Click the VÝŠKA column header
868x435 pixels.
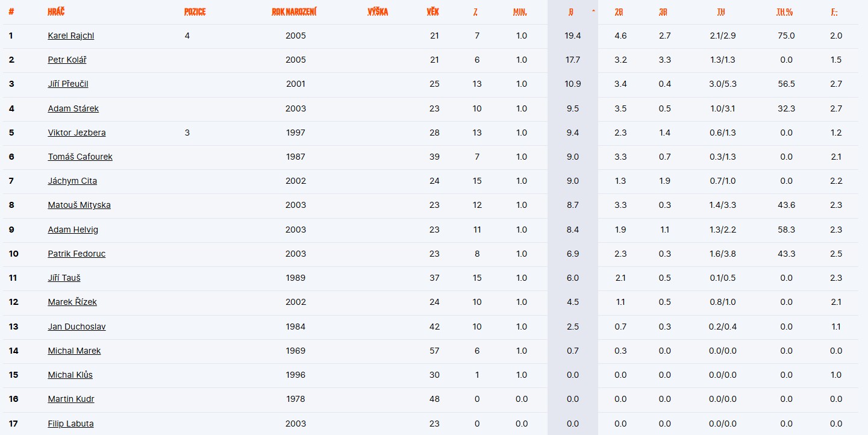(378, 12)
